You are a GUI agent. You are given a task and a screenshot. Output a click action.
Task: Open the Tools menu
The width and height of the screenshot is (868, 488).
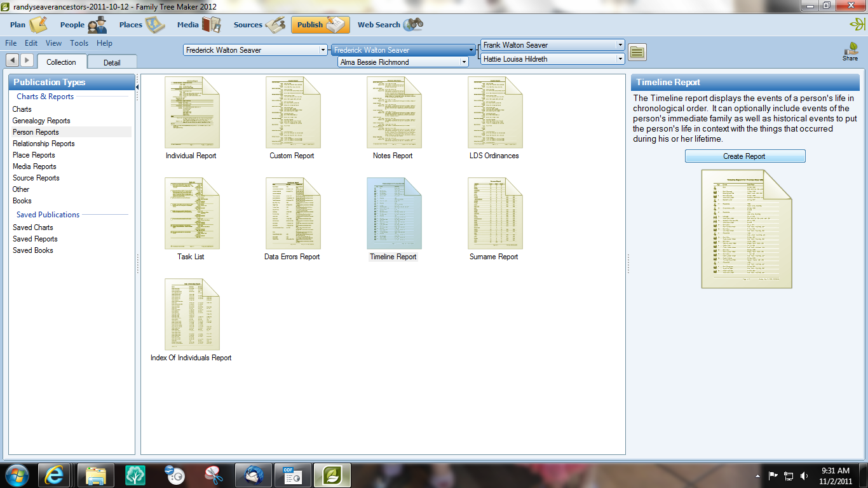tap(79, 43)
